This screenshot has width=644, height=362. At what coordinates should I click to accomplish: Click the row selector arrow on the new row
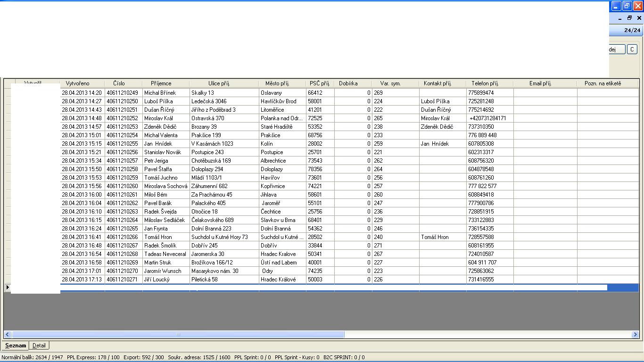[7, 287]
